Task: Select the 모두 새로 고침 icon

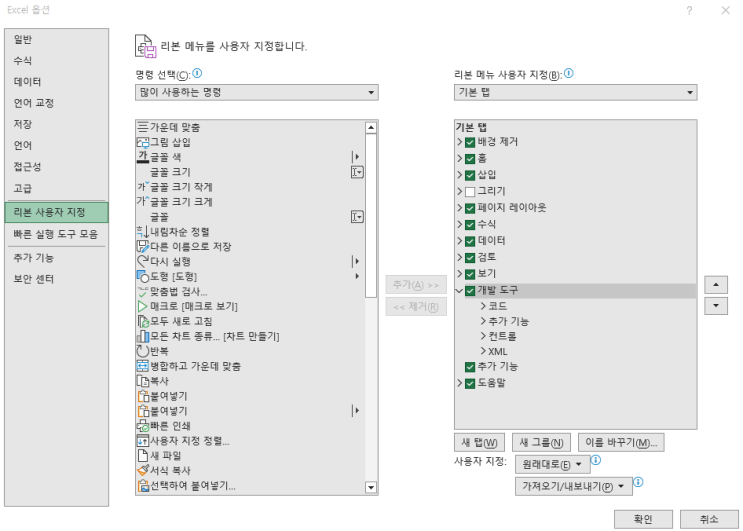Action: [143, 321]
